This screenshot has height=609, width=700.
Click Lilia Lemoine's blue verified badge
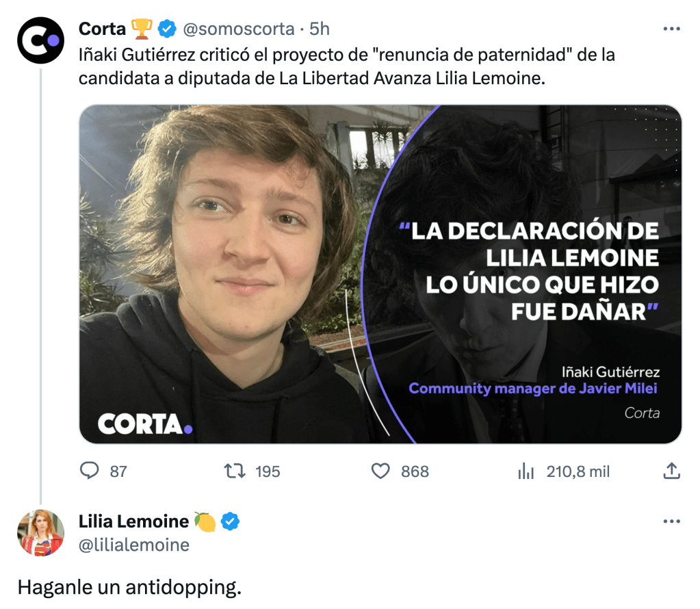tap(230, 521)
